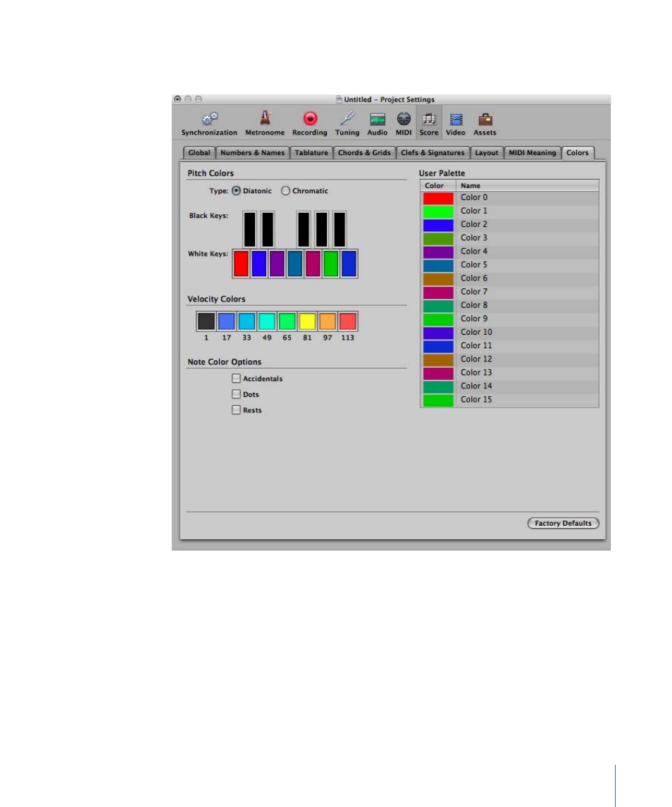
Task: Select Chromatic pitch color type
Action: (x=285, y=190)
